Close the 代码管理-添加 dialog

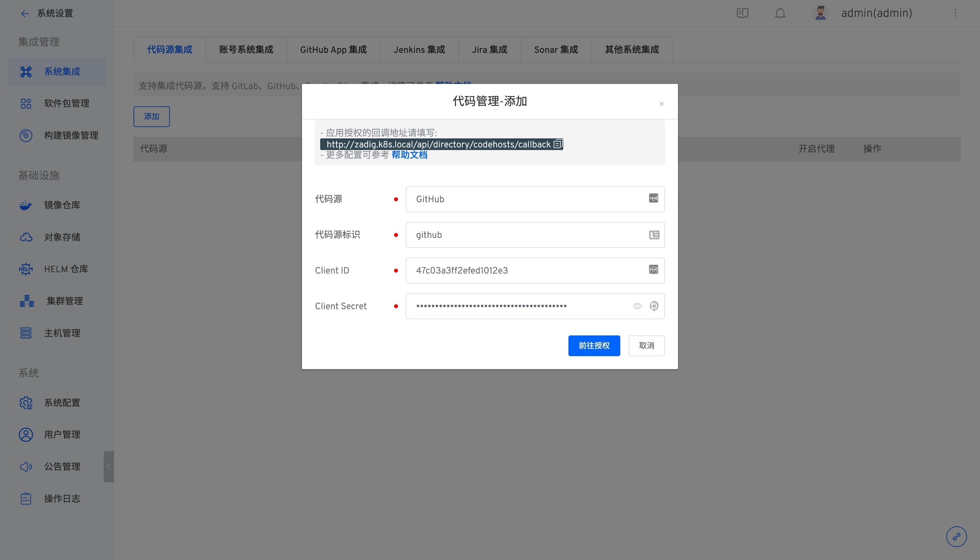(x=661, y=104)
